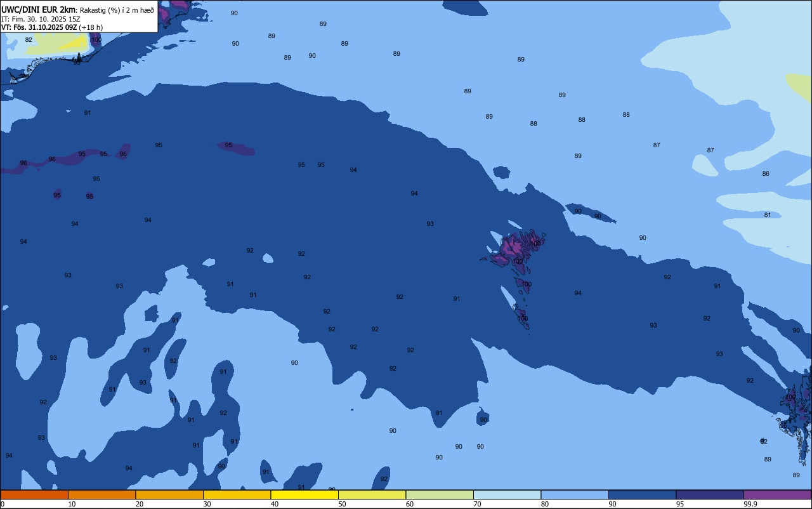Click the humidity value "81" on the map
812x509 pixels.
768,215
